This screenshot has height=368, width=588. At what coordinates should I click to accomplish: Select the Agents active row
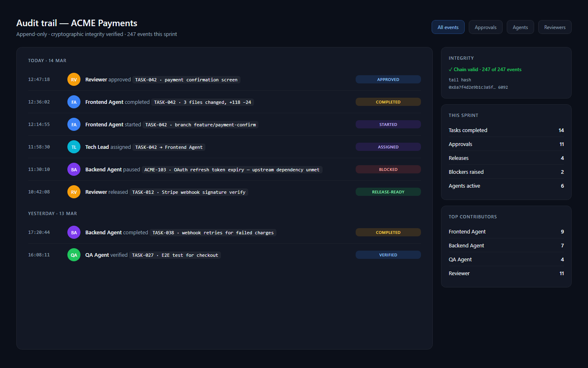coord(506,186)
